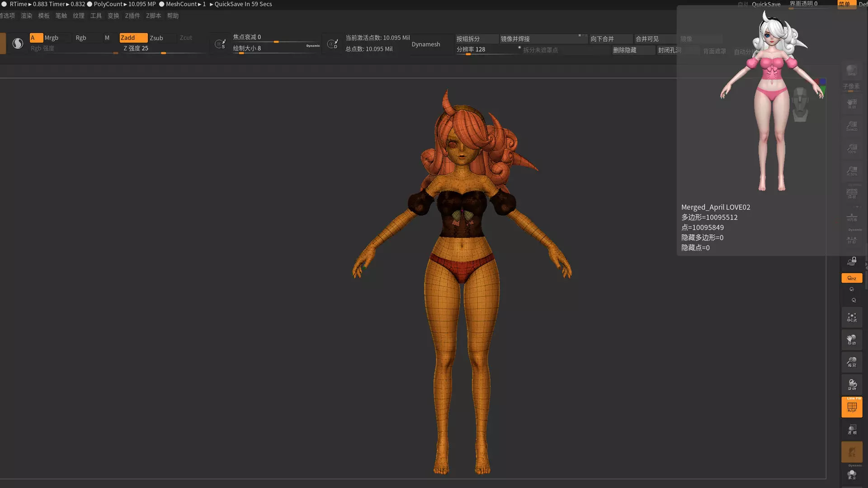Click the QuickSave button
Viewport: 868px width, 488px height.
pos(766,4)
